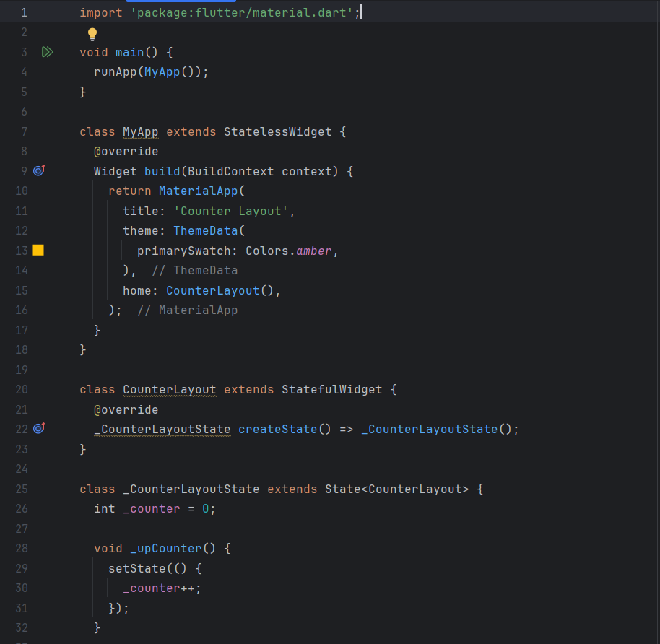Click primarySwatch property name
Image resolution: width=660 pixels, height=644 pixels.
click(184, 251)
